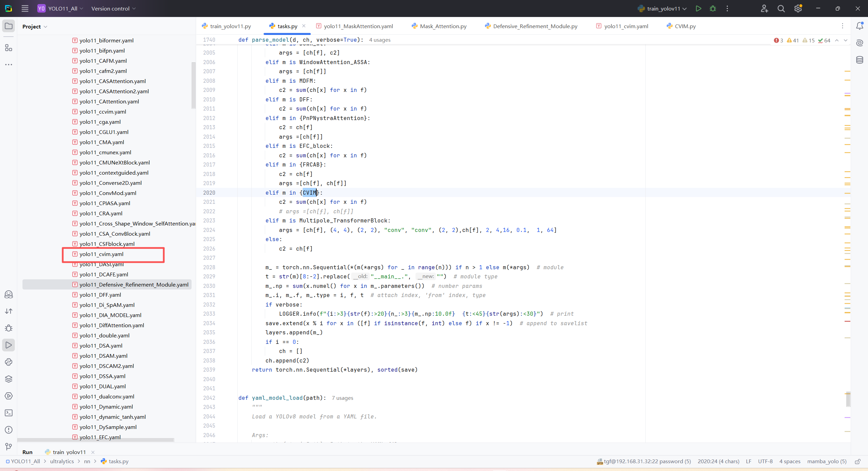Open Search Everywhere magnifier icon
The height and width of the screenshot is (471, 868).
pos(781,8)
